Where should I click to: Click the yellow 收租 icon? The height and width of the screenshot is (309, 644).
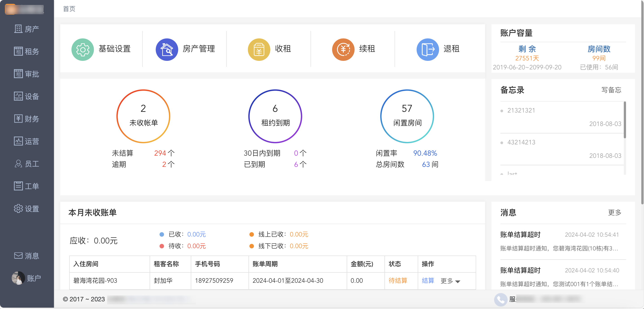tap(259, 49)
